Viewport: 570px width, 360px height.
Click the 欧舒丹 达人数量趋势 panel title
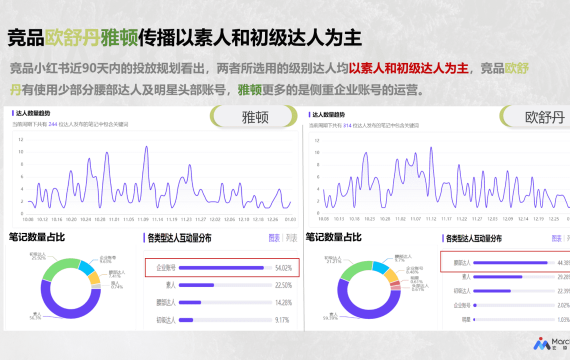point(329,115)
